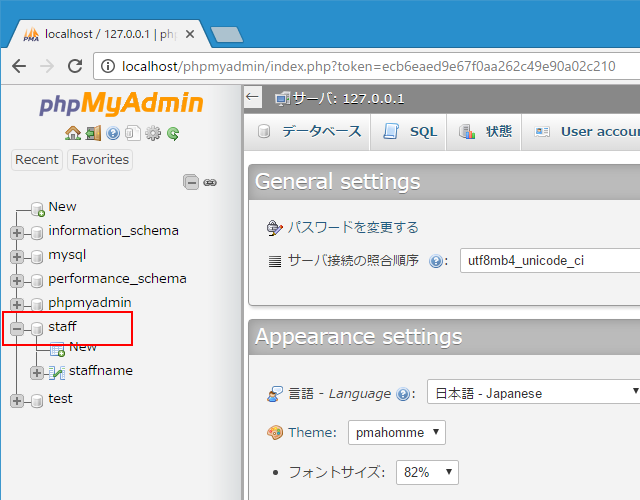Collapse all tree nodes icon

[191, 182]
